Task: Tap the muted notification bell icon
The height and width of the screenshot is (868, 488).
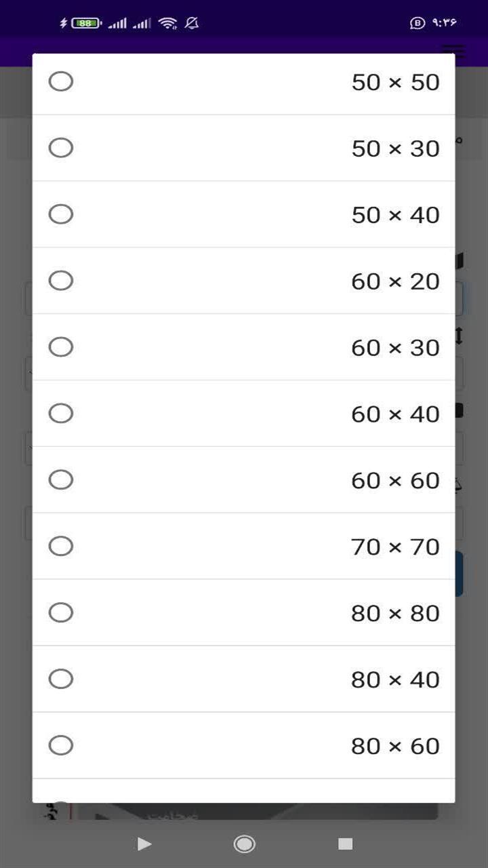Action: [192, 23]
